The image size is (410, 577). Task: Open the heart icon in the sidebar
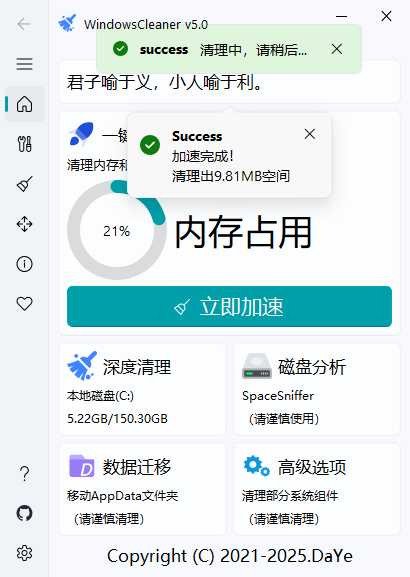(24, 304)
